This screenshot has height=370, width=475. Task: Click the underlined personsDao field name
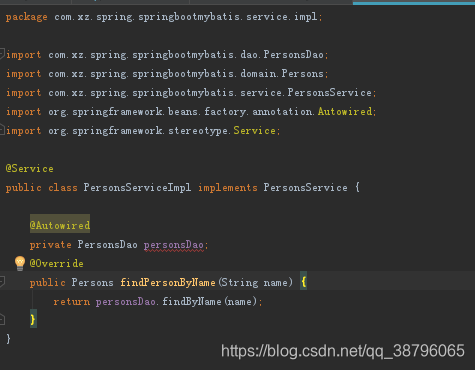(x=174, y=245)
